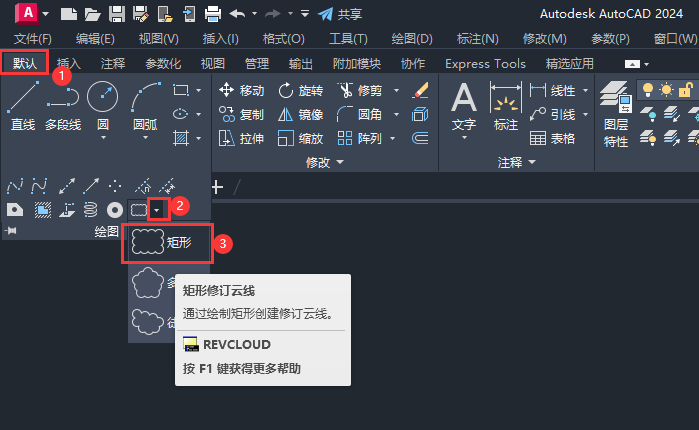Toggle the layer lock padlock icon
Viewport: 699px width, 430px height.
(x=686, y=90)
